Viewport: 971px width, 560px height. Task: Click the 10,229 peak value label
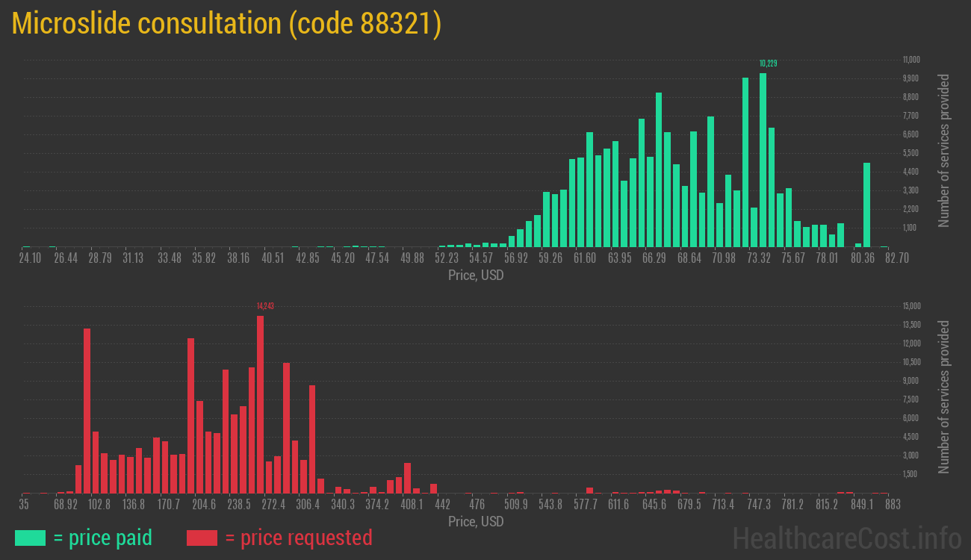(x=768, y=63)
